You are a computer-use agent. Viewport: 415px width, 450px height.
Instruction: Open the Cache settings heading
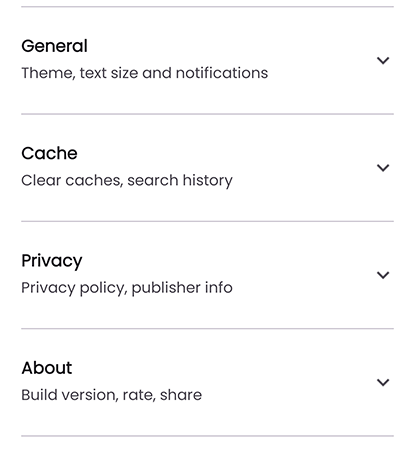[x=49, y=153]
